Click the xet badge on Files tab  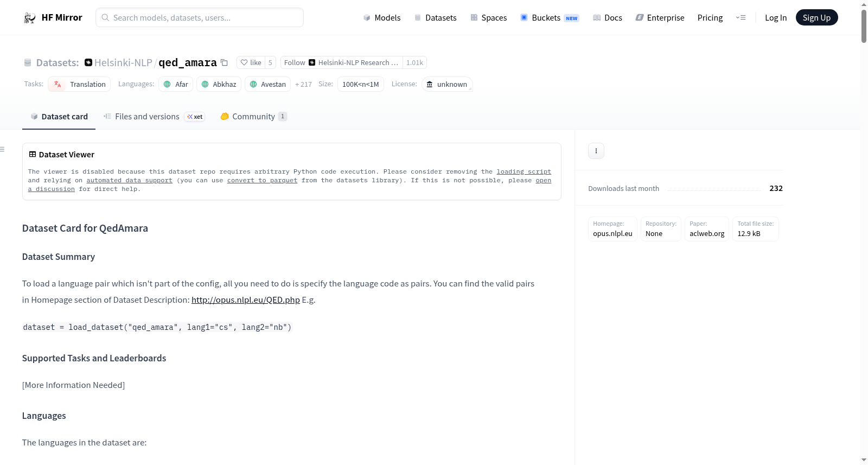(195, 117)
